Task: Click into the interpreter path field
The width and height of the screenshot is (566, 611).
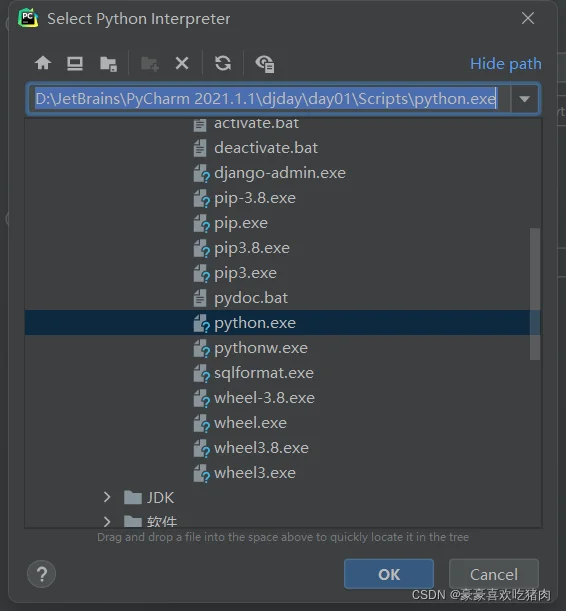Action: tap(269, 99)
